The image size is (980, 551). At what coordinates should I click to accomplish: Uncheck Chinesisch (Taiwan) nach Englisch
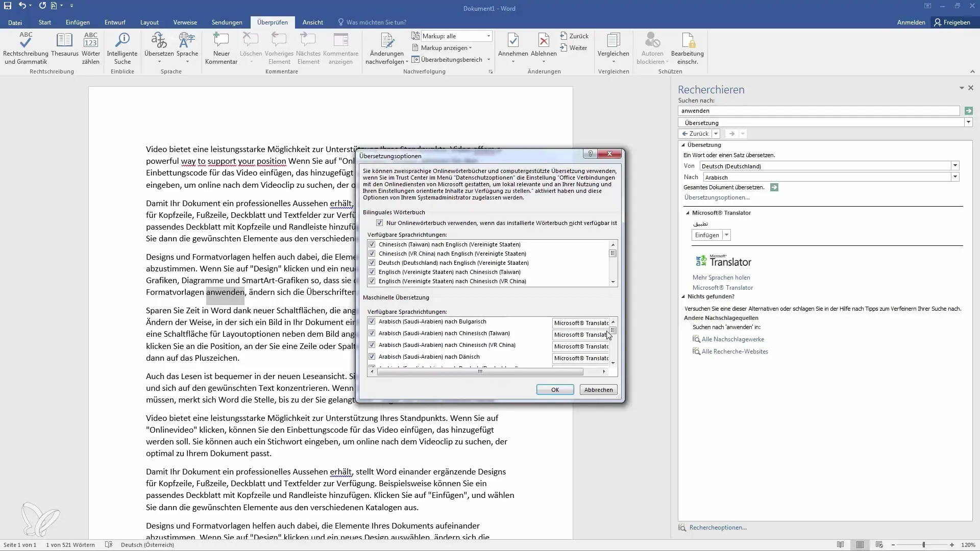[x=372, y=244]
